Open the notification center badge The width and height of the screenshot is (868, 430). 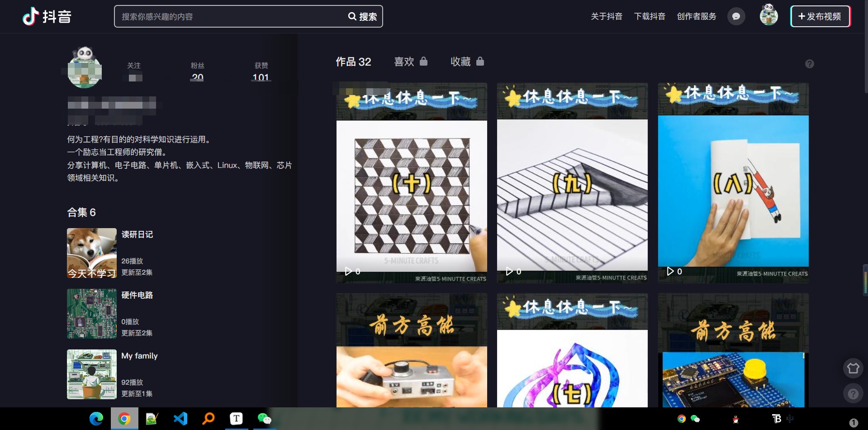click(854, 423)
